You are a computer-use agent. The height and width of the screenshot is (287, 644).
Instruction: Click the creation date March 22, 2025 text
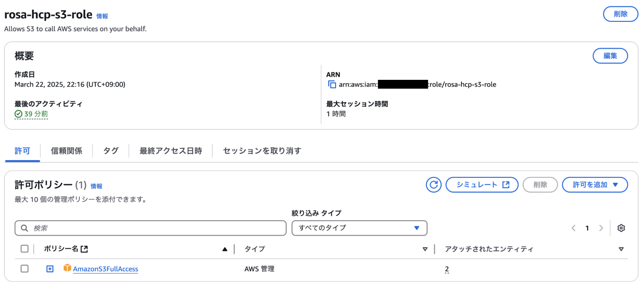70,84
